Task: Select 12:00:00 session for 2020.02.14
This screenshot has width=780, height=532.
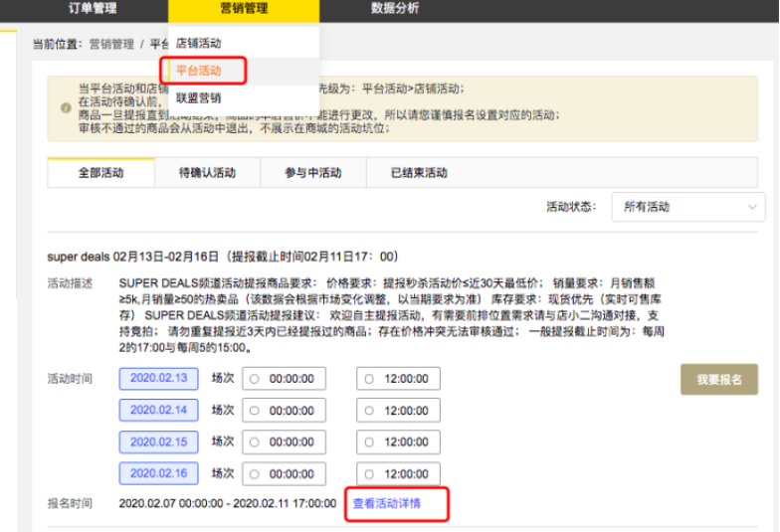Action: [x=398, y=411]
